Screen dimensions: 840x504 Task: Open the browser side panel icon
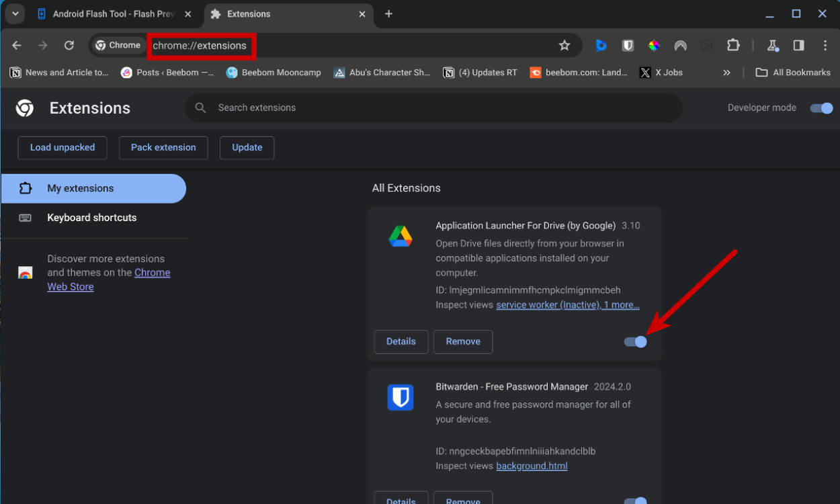click(x=798, y=45)
